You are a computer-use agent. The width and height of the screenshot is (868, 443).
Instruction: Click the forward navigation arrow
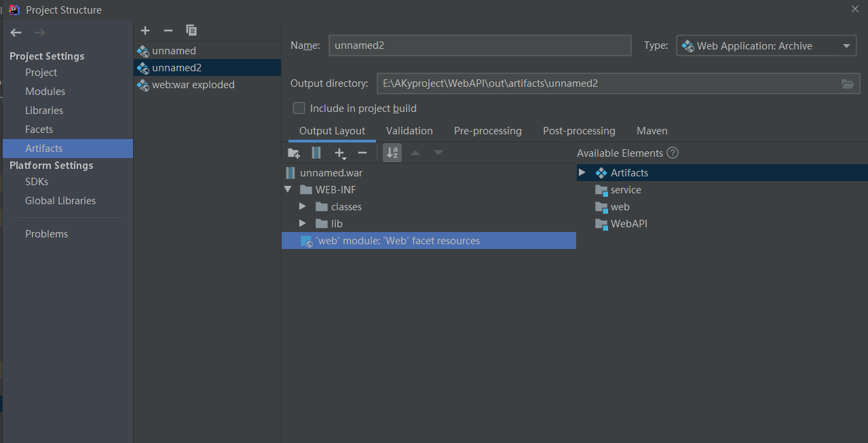39,33
